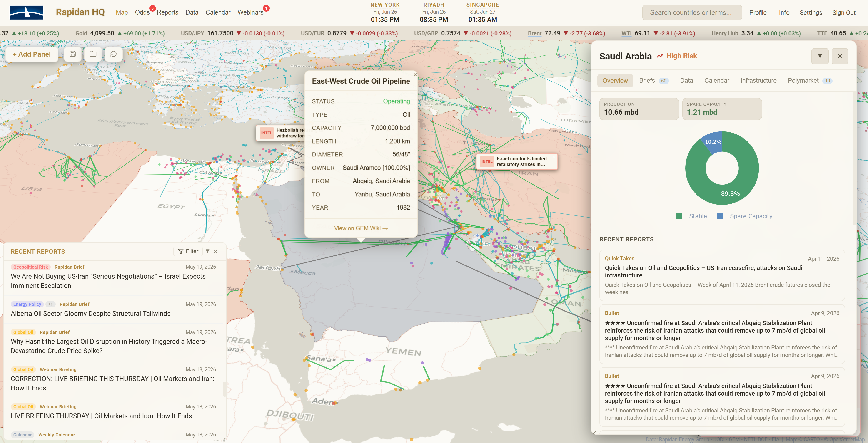Close the Saudi Arabia panel
Screen dimensions: 868x443
[x=840, y=56]
